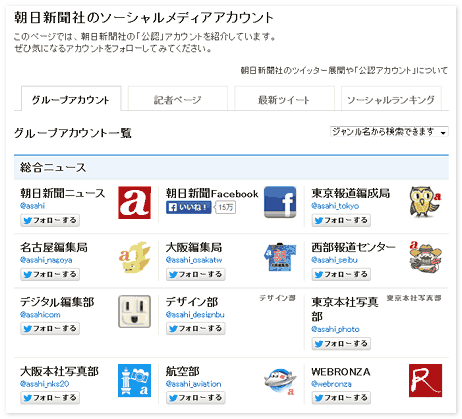The width and height of the screenshot is (462, 419).
Task: Open the @asahi_nks20 handle link
Action: (44, 384)
